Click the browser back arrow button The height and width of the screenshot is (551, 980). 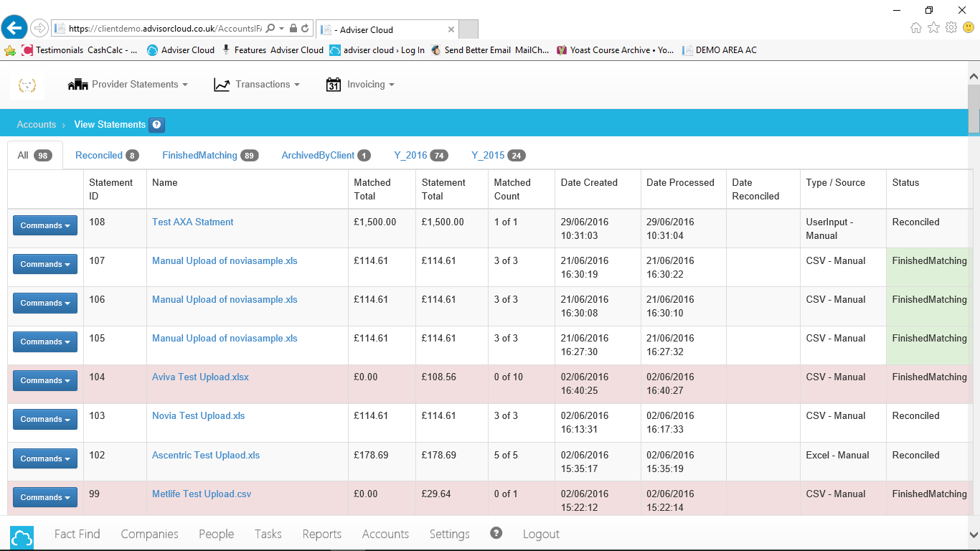pos(14,28)
